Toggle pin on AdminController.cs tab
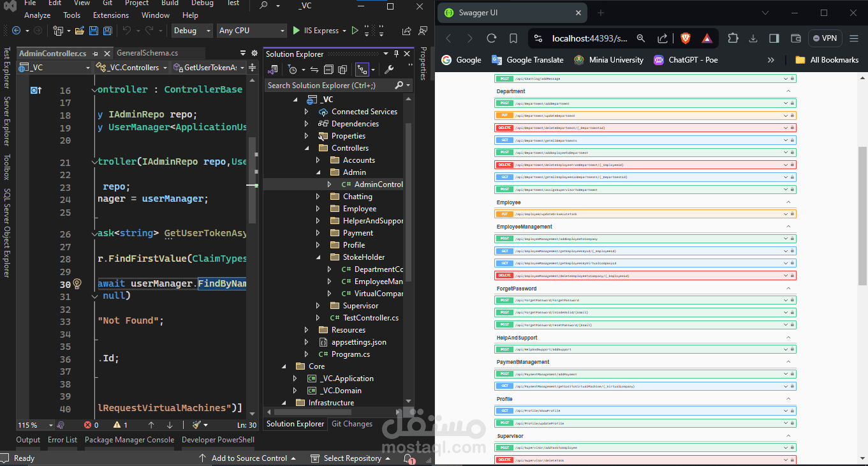The image size is (868, 466). (95, 54)
